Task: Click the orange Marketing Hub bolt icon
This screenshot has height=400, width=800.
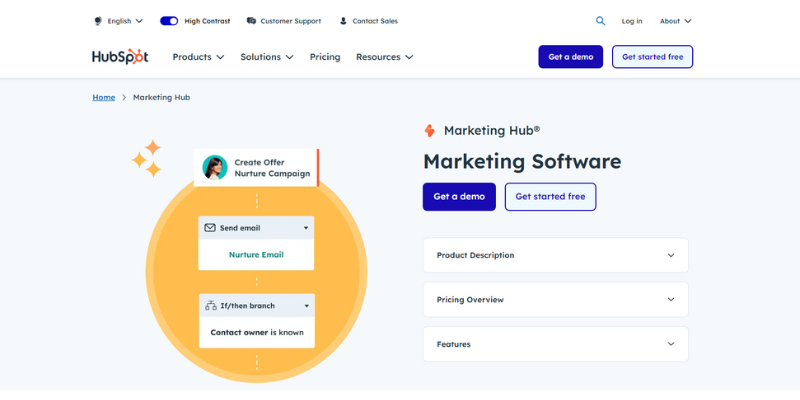Action: [x=430, y=131]
